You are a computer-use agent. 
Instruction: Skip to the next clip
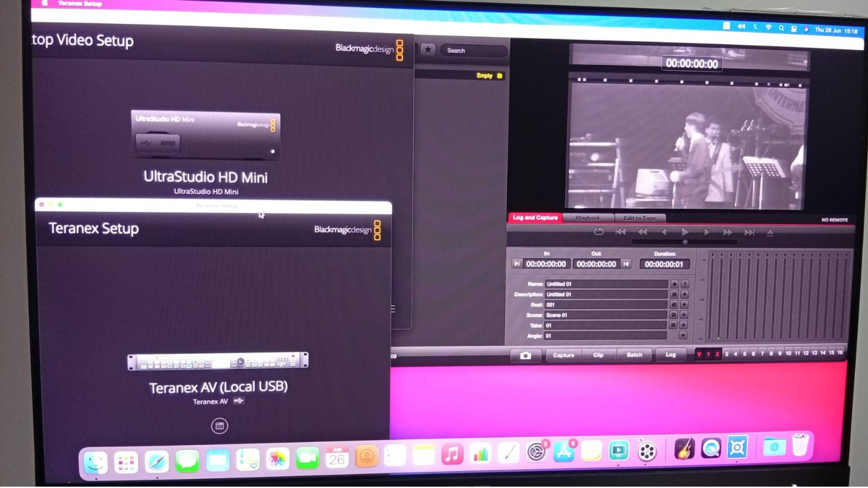[749, 232]
